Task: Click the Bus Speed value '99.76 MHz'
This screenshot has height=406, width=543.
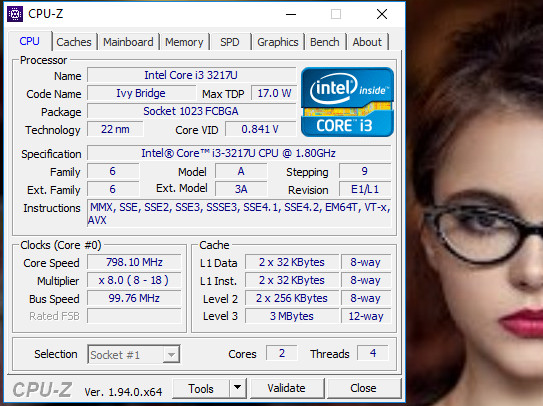Action: tap(134, 298)
